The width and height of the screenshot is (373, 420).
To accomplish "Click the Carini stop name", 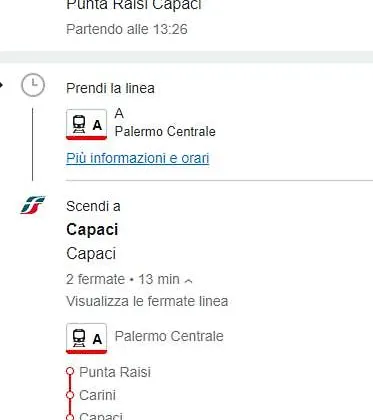I will click(x=97, y=395).
